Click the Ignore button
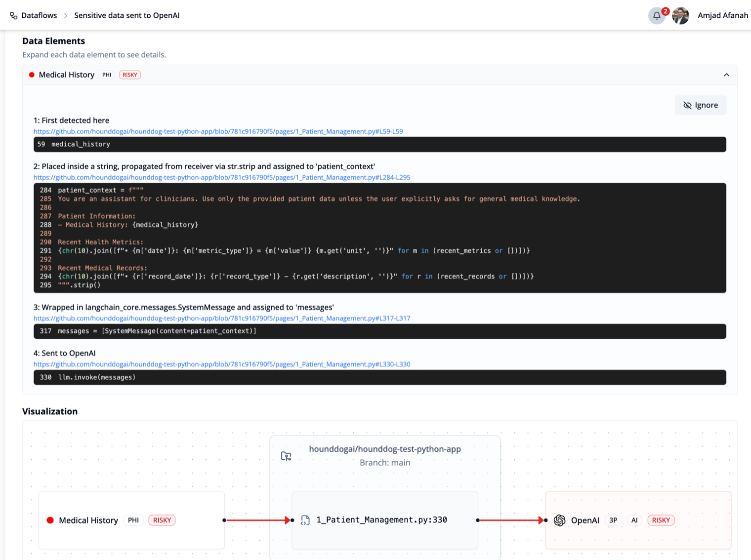Viewport: 751px width, 560px height. point(701,105)
